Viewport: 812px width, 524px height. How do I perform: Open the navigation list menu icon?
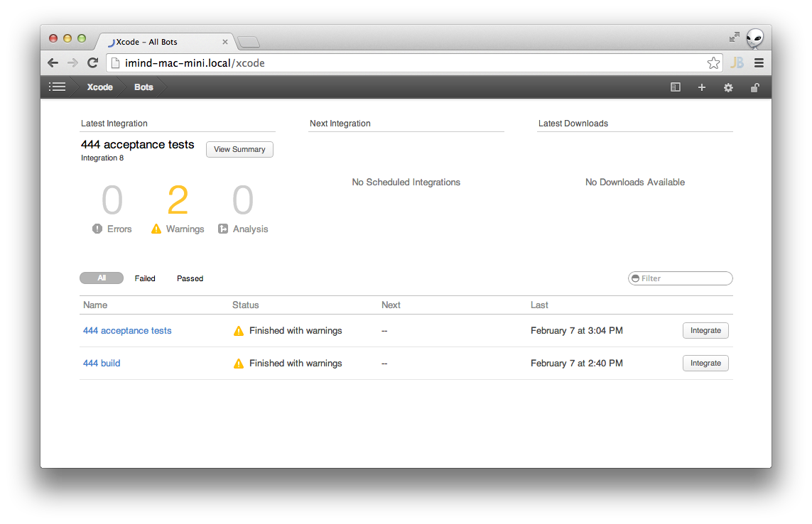click(x=57, y=87)
